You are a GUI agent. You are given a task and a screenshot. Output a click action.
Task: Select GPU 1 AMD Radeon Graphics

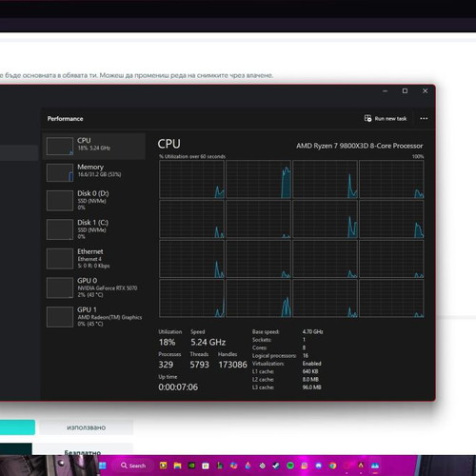click(94, 316)
